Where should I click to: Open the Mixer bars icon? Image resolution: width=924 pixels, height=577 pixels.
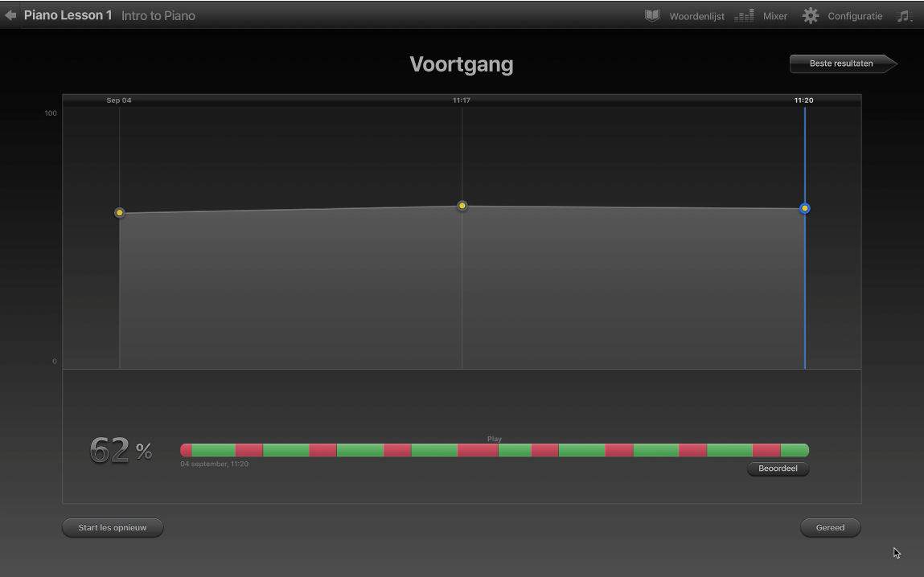click(745, 16)
